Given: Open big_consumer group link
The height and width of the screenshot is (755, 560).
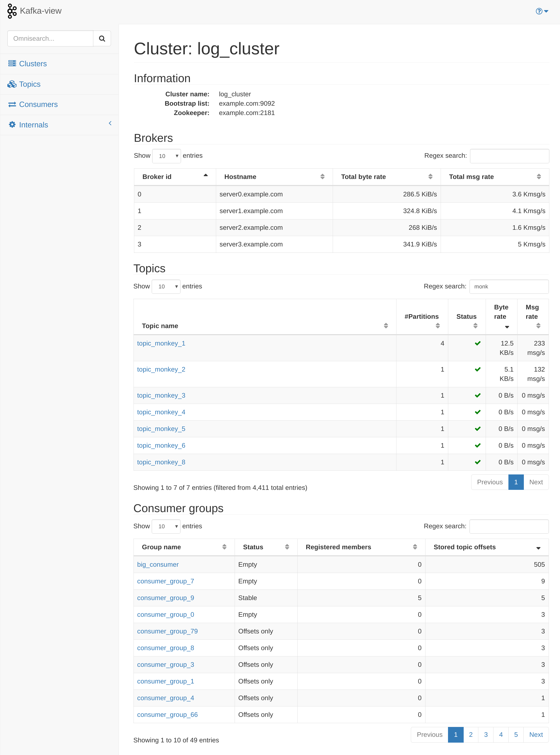Looking at the screenshot, I should tap(158, 565).
